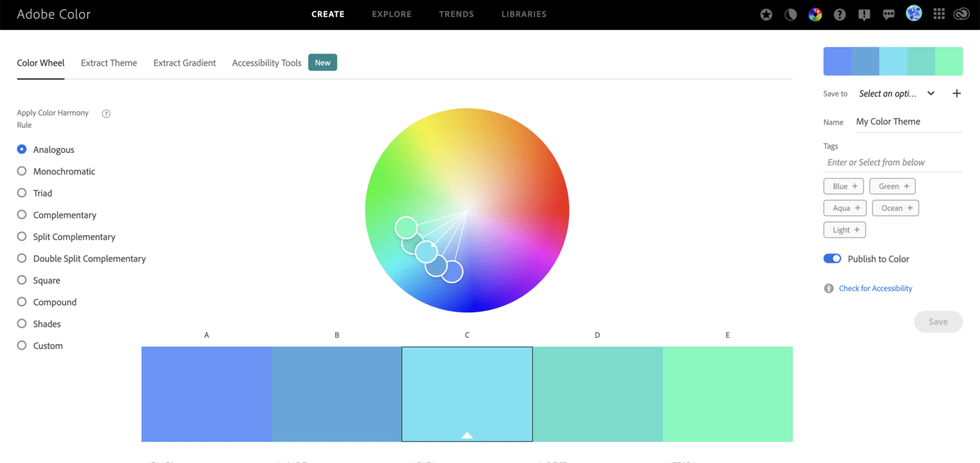
Task: Click the Adobe Color wheel logo icon
Action: click(815, 13)
